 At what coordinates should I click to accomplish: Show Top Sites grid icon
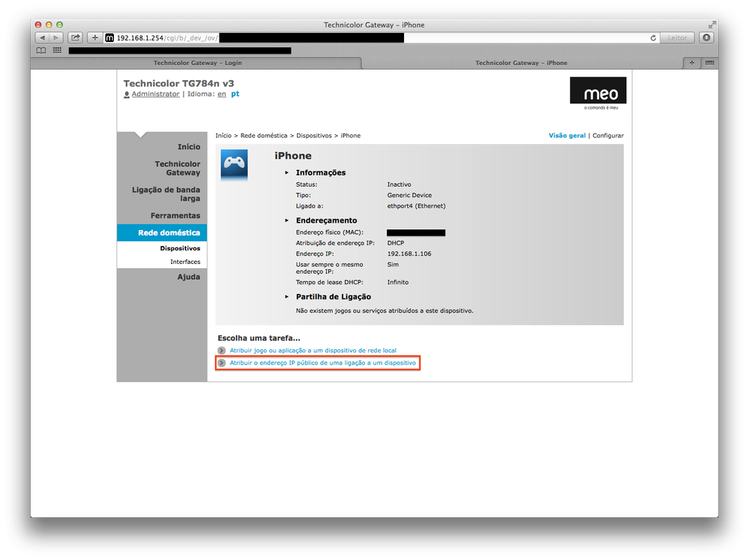click(57, 50)
